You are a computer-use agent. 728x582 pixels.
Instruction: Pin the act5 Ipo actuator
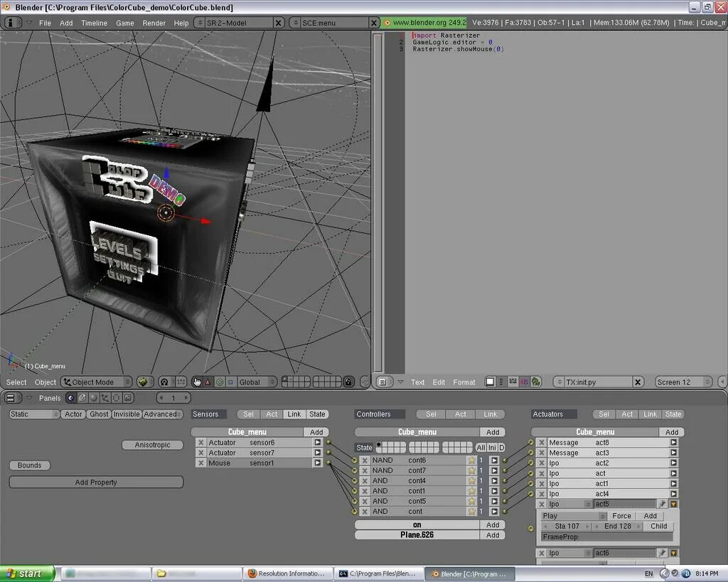(x=662, y=504)
